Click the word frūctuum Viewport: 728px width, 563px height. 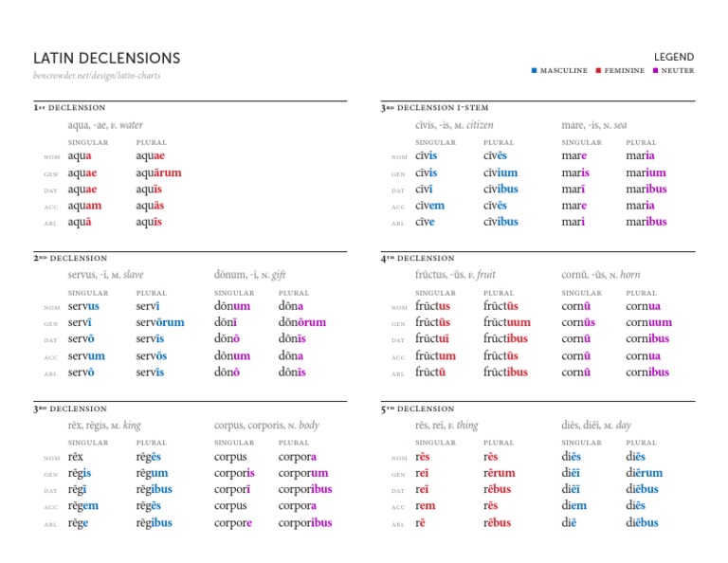click(506, 323)
